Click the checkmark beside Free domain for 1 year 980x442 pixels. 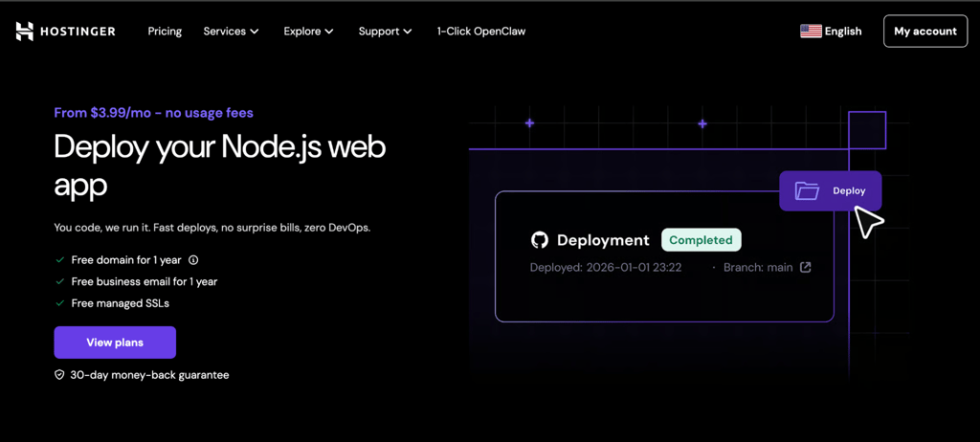tap(60, 260)
